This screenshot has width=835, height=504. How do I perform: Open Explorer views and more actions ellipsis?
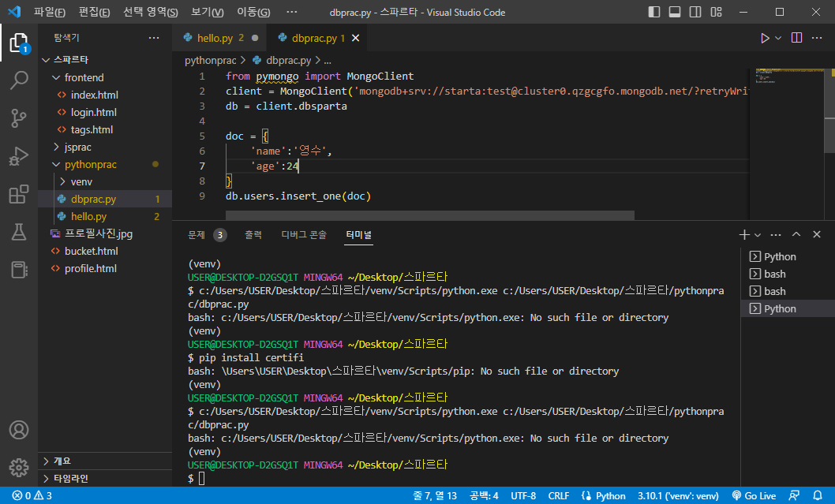[x=154, y=38]
